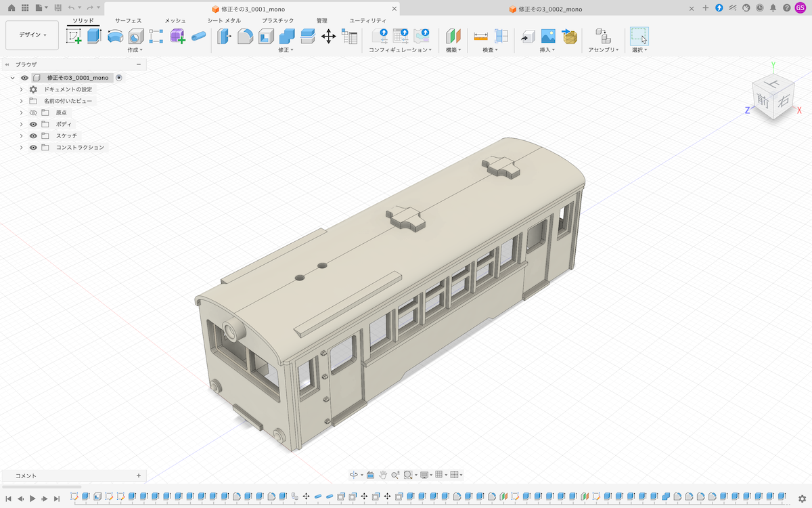Screen dimensions: 812x508
Task: Select the Fillet tool icon
Action: click(x=245, y=37)
